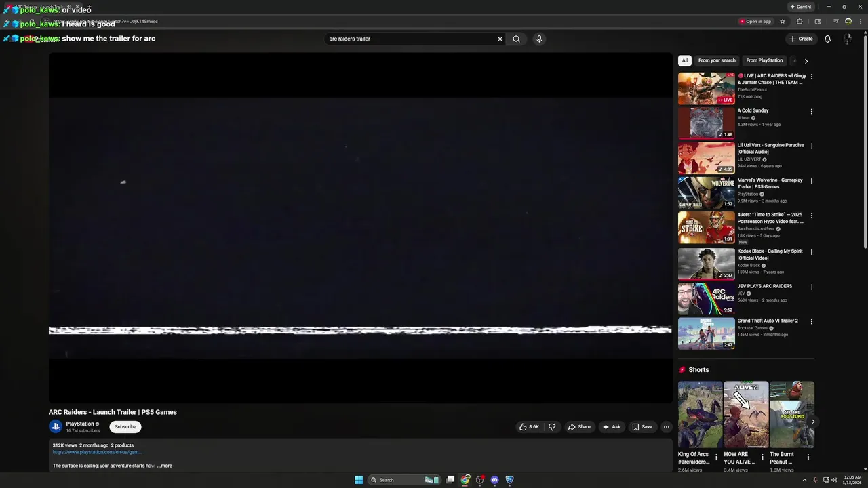Open options for Grand Theft Auto VI Trailer
The image size is (868, 488).
[811, 321]
